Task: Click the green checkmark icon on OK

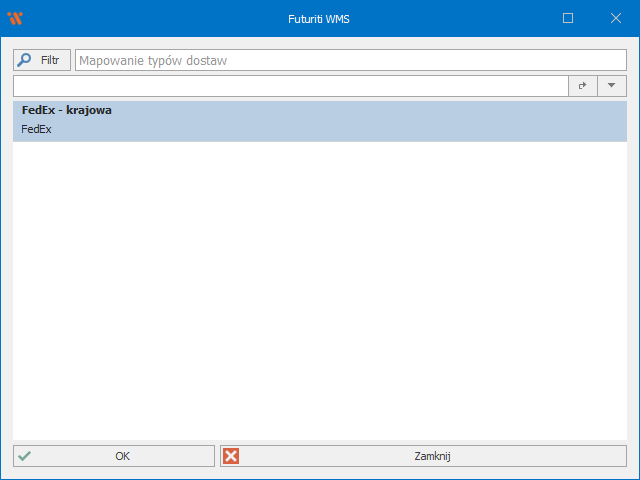Action: tap(24, 456)
